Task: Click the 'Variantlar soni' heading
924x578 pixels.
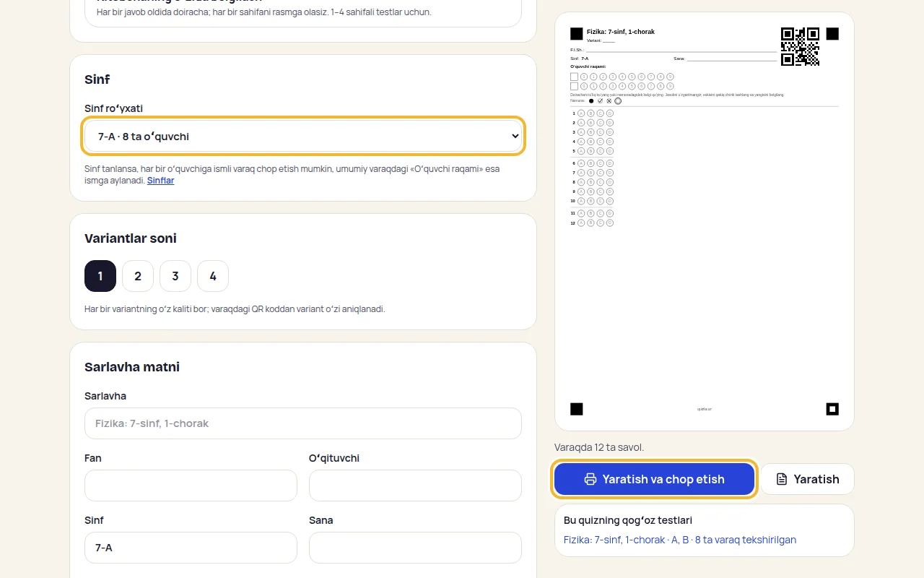Action: [131, 238]
